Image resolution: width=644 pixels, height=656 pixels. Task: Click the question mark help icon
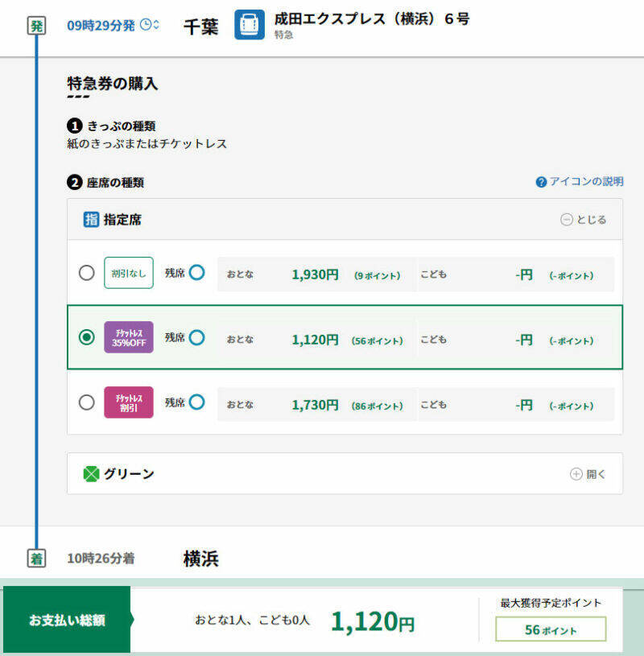coord(541,182)
